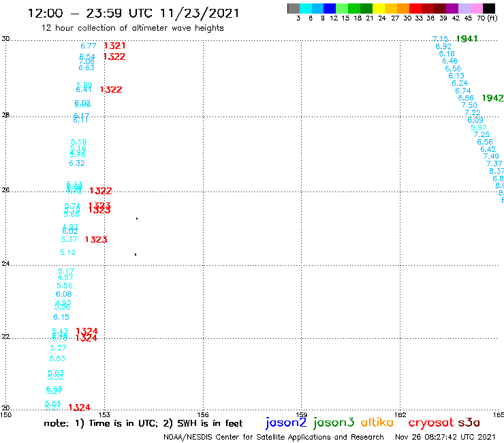Select the 's3a' satellite label
Screen dimensions: 504x443
pyautogui.click(x=469, y=423)
